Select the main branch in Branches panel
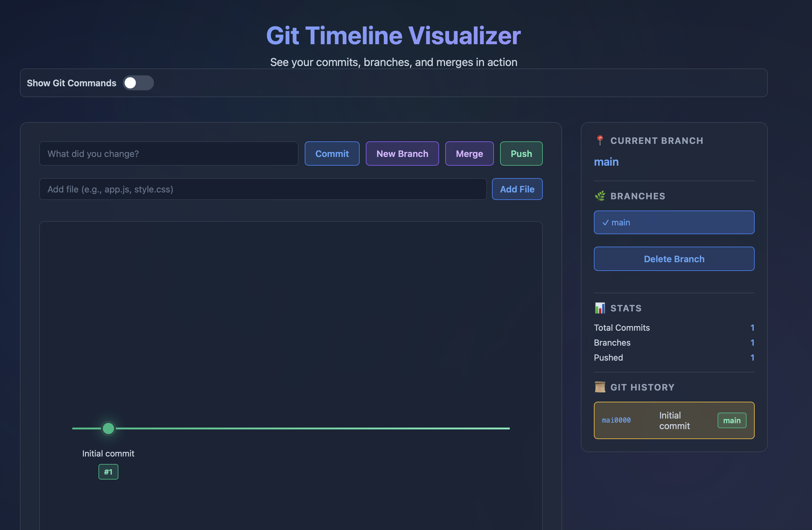The image size is (812, 530). tap(674, 222)
